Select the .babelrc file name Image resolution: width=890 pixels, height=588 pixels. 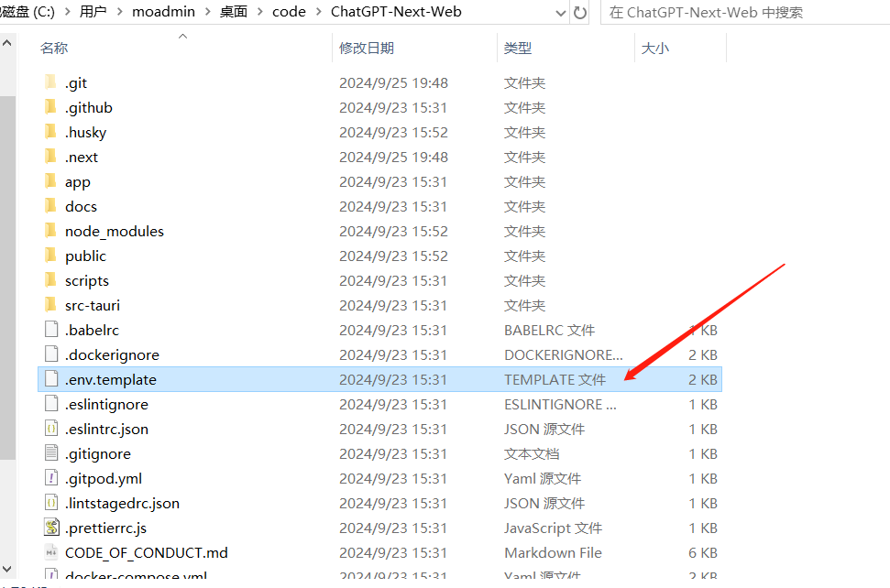pos(92,330)
